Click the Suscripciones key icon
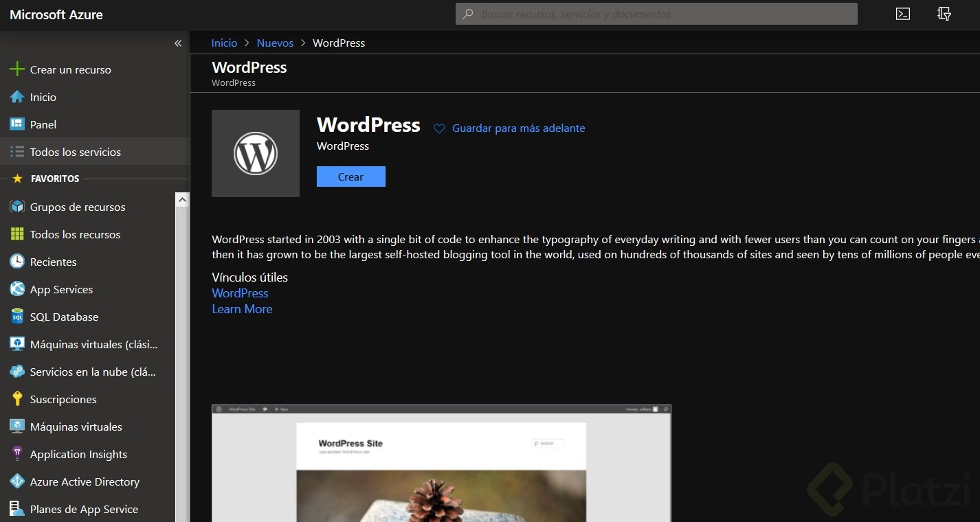980x522 pixels. [17, 399]
